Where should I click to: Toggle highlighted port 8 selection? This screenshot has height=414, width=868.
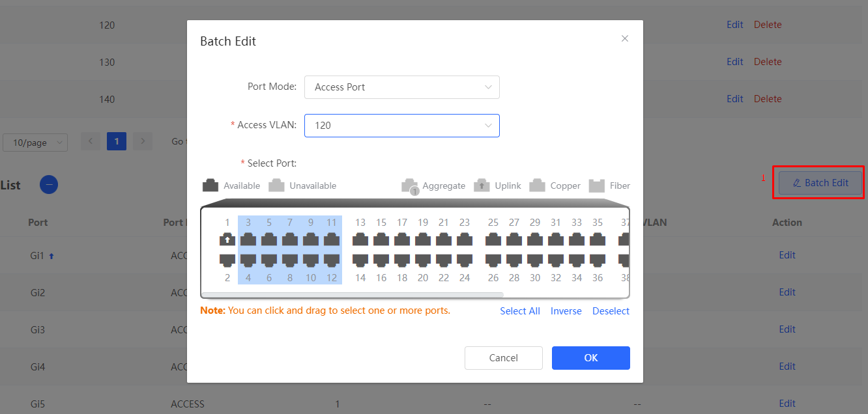pos(290,260)
